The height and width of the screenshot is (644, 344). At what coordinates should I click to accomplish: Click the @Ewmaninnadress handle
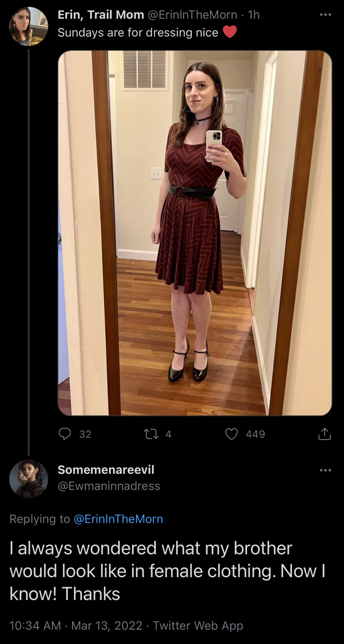click(109, 486)
